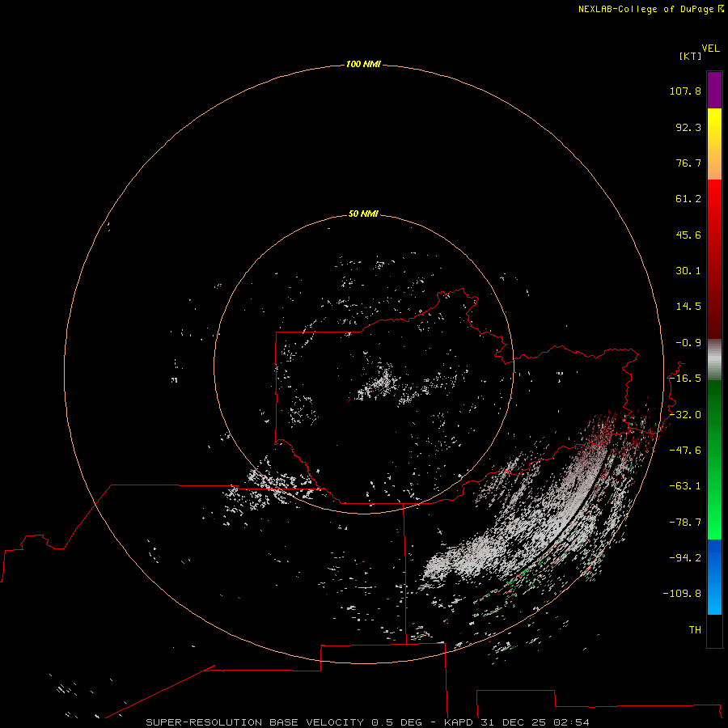This screenshot has width=728, height=728.
Task: Click the -63.1 velocity scale value
Action: click(x=685, y=486)
